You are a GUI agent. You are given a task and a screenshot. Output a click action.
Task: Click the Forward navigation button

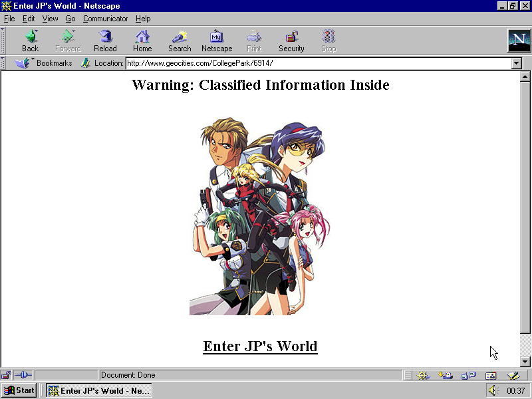[68, 41]
